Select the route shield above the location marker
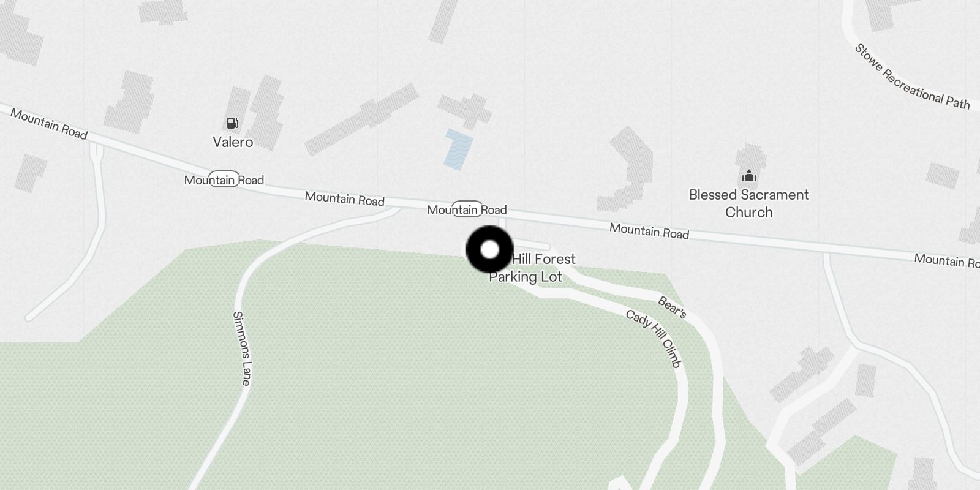Screen dimensions: 980x490 pyautogui.click(x=467, y=209)
